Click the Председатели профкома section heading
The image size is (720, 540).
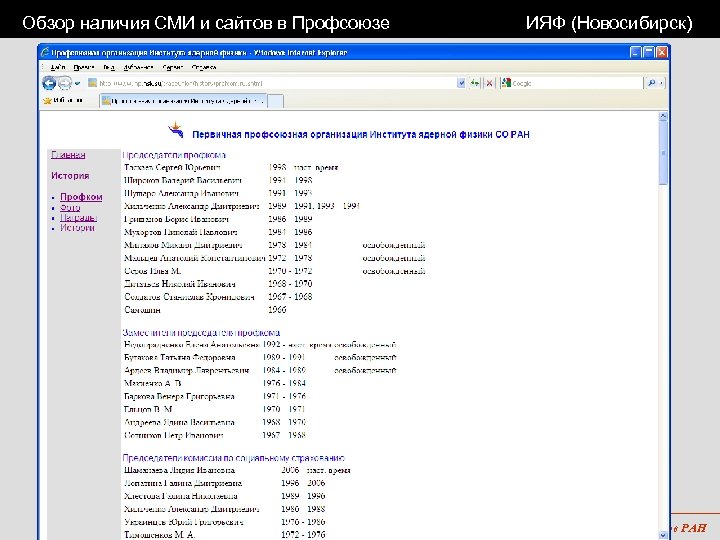[x=174, y=155]
